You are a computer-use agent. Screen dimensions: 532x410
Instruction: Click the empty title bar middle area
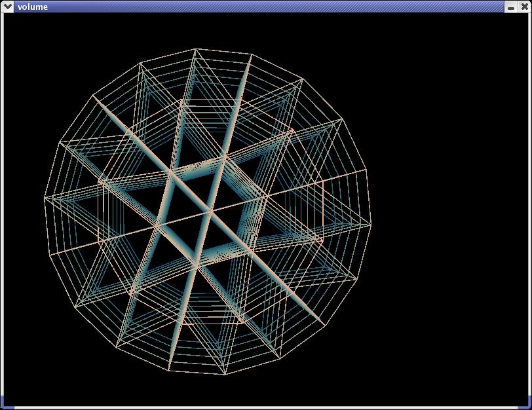pos(262,7)
